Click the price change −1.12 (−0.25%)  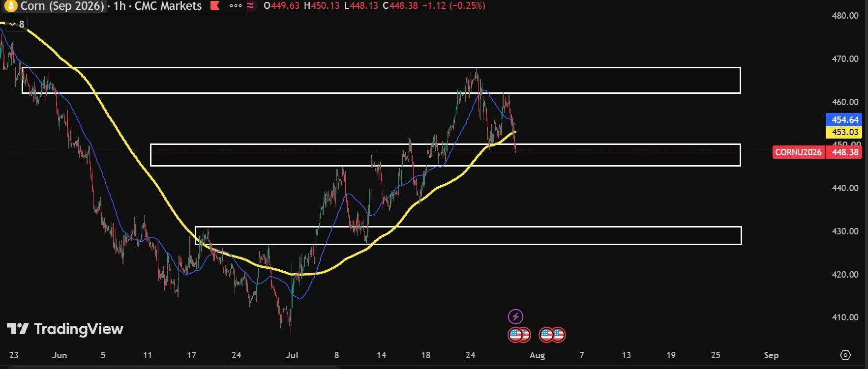point(453,6)
